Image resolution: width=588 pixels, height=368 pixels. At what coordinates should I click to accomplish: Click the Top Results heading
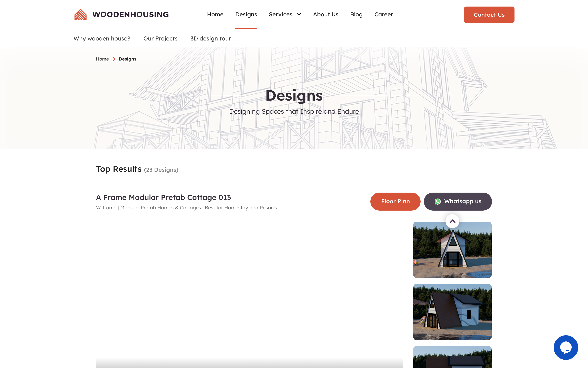point(119,169)
